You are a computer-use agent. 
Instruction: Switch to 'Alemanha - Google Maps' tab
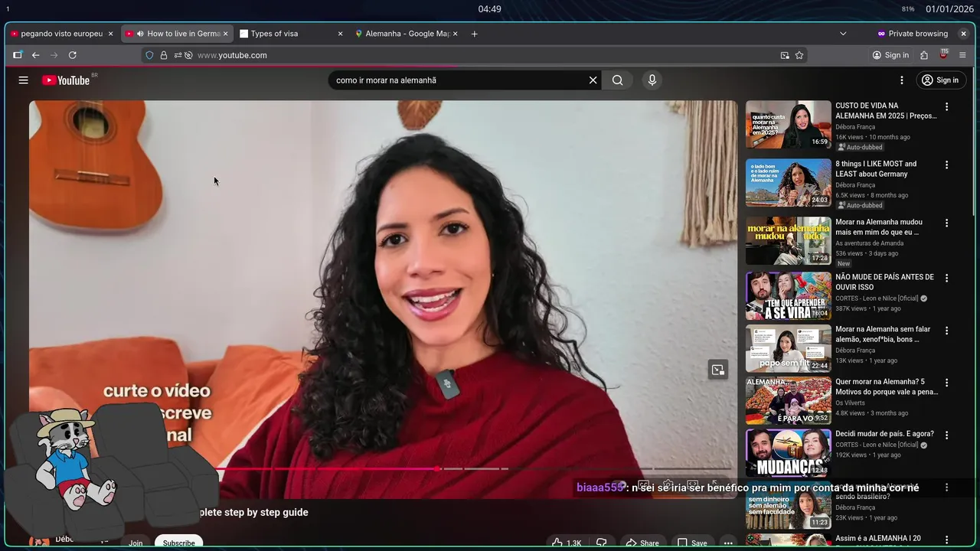[407, 34]
